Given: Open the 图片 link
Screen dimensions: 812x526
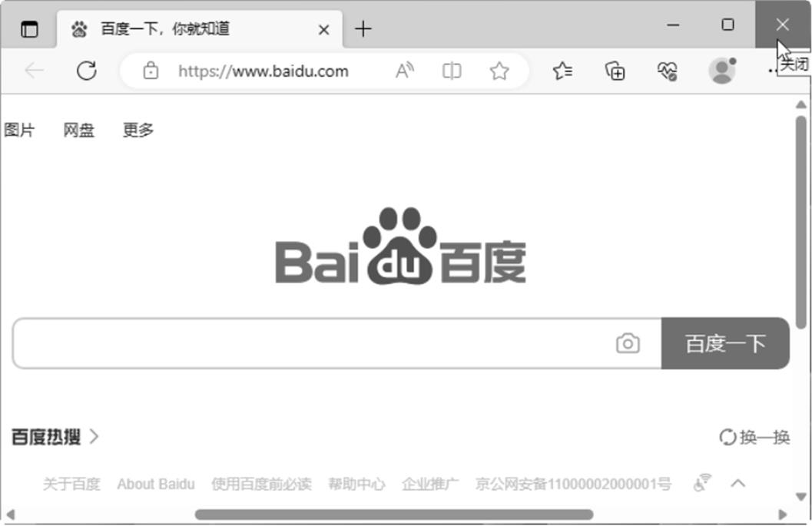Looking at the screenshot, I should pyautogui.click(x=19, y=130).
